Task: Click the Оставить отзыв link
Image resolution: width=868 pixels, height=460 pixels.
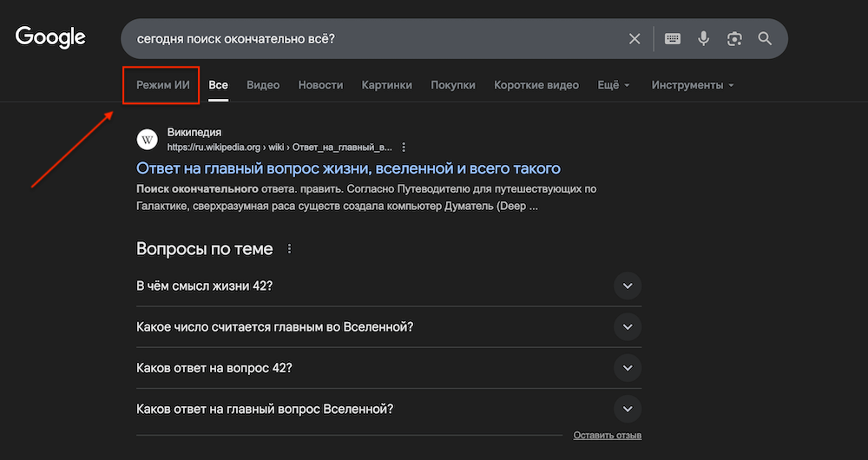Action: 608,435
